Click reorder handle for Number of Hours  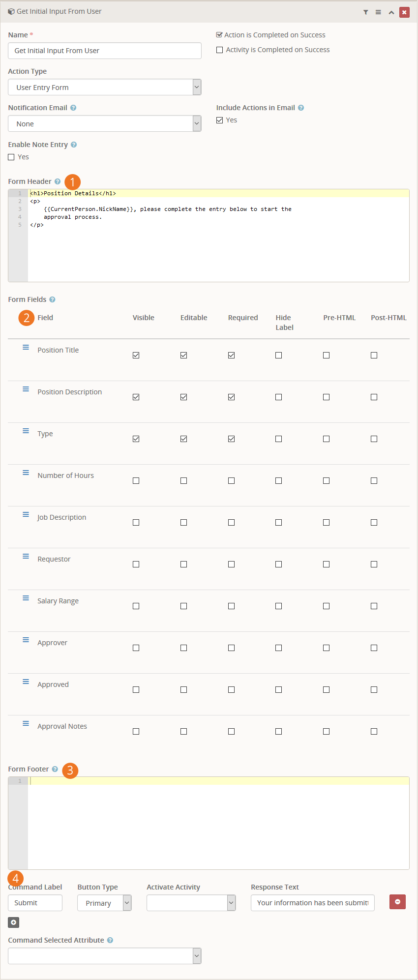click(26, 473)
